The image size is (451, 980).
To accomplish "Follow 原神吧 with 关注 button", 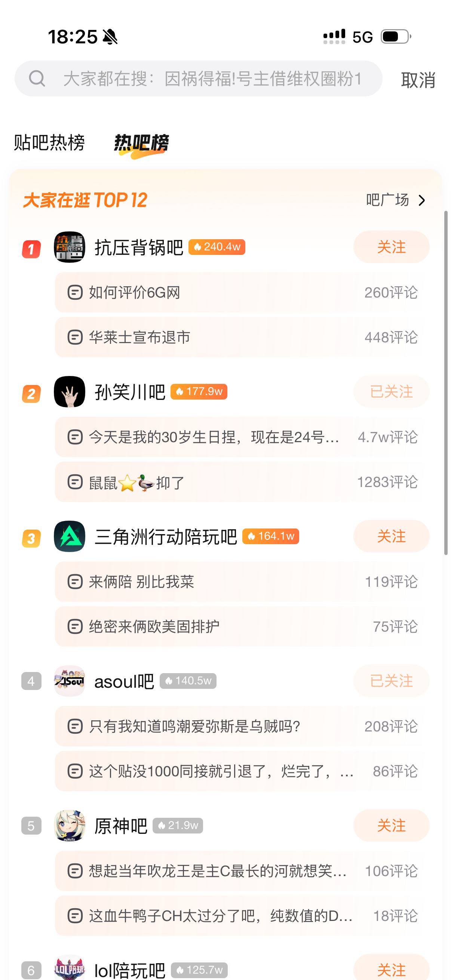I will click(x=391, y=825).
